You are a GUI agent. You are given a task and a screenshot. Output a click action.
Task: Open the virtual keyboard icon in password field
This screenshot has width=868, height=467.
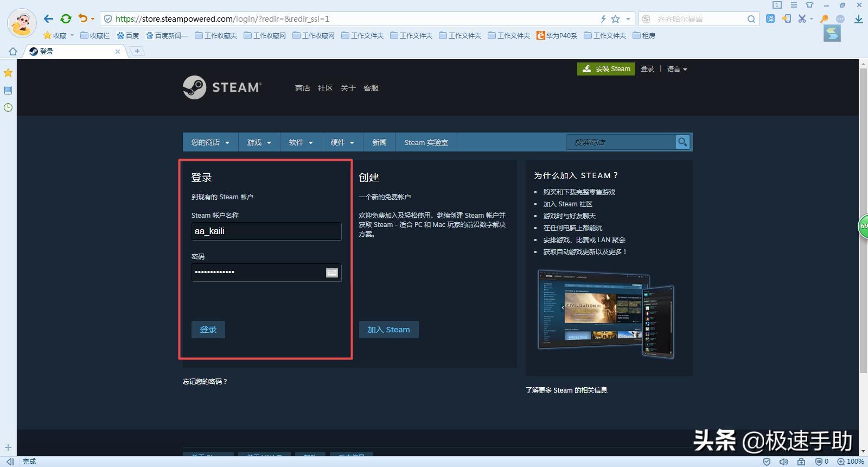[x=332, y=273]
